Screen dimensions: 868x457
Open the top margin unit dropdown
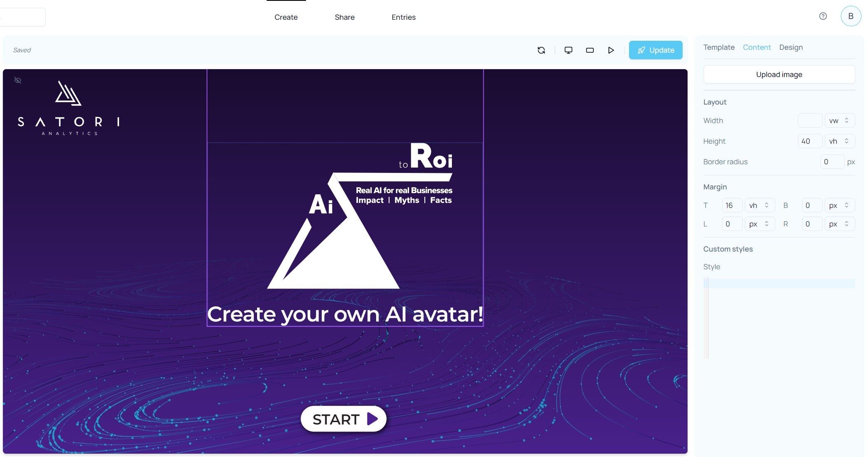[759, 205]
